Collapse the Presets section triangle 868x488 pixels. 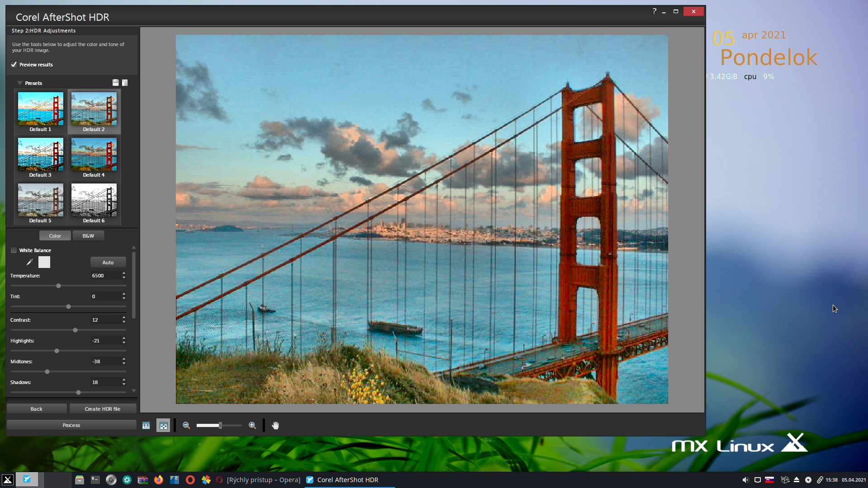click(x=19, y=83)
